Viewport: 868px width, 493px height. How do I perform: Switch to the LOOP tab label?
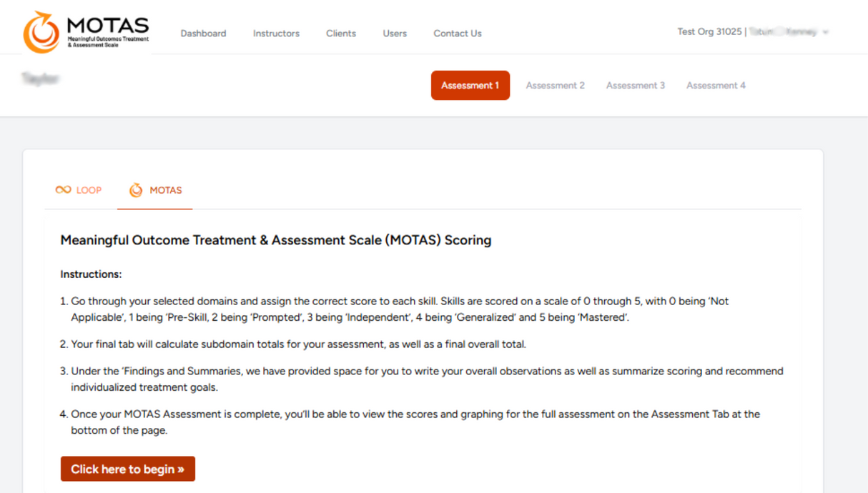[89, 190]
